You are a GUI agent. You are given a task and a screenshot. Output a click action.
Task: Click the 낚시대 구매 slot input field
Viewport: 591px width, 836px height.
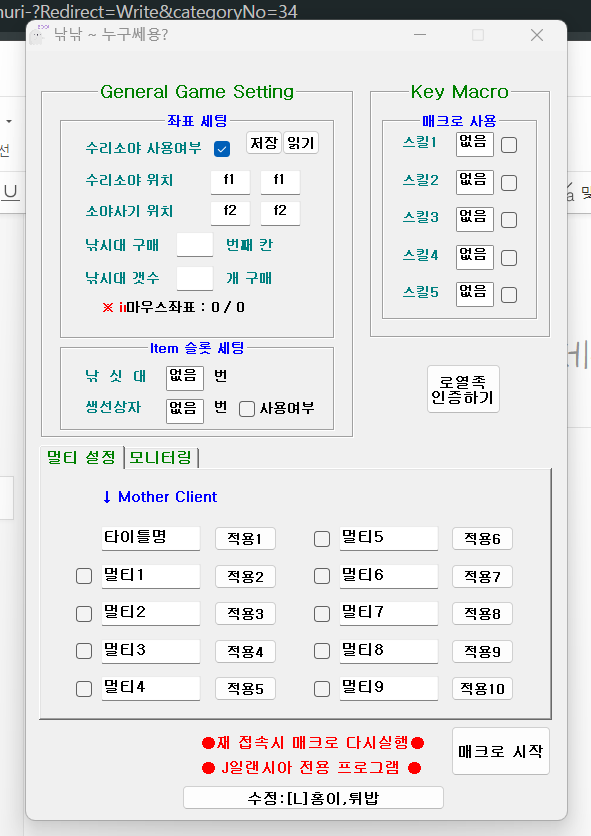[195, 245]
